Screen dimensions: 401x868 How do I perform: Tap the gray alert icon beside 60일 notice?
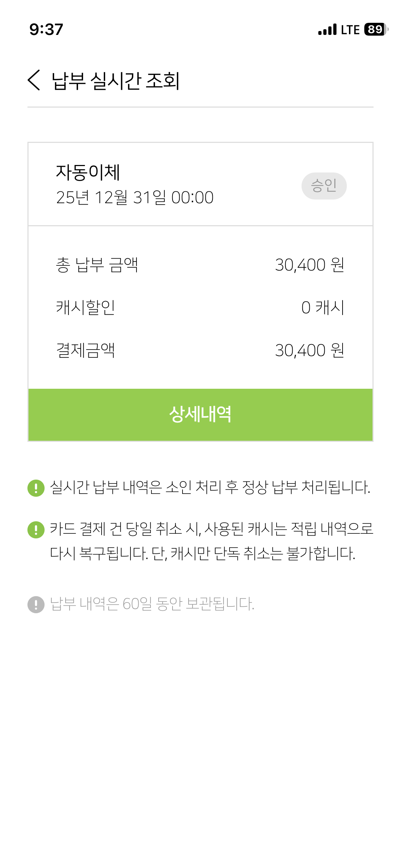pos(36,604)
